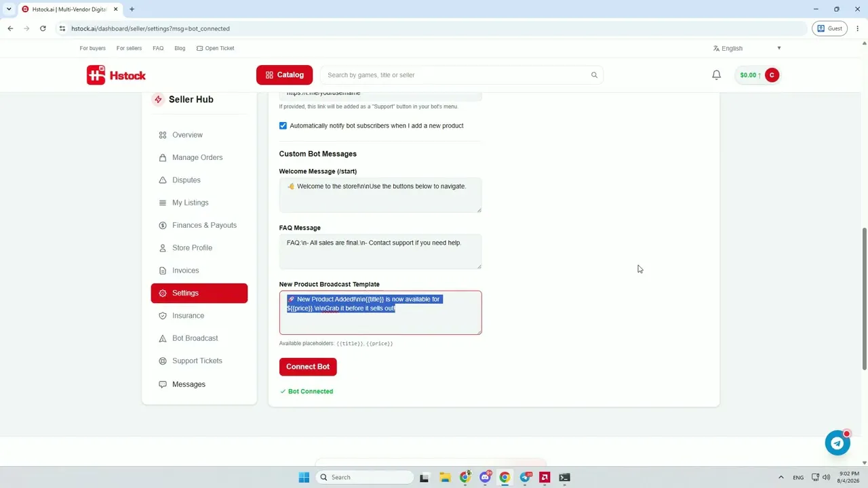Screen dimensions: 868x488
Task: Click the Finances & Payouts dollar icon
Action: point(163,226)
